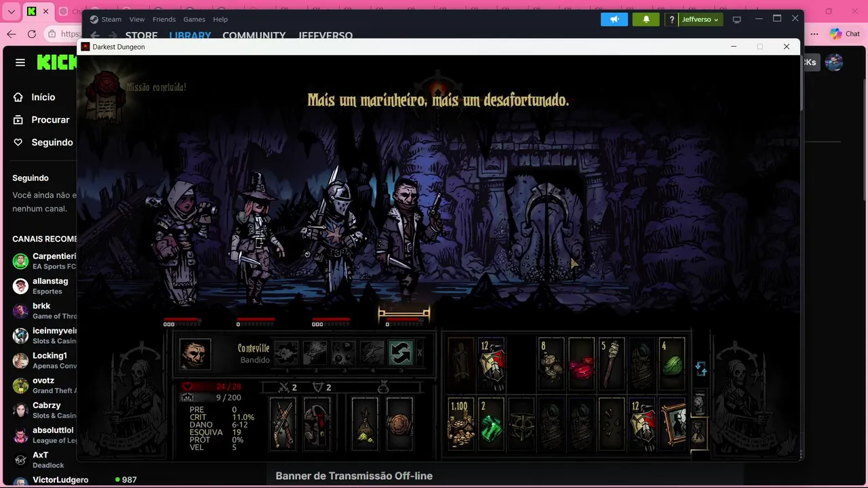Screen dimensions: 868x488
Task: Select Conteville's hero portrait in panel
Action: point(195,354)
